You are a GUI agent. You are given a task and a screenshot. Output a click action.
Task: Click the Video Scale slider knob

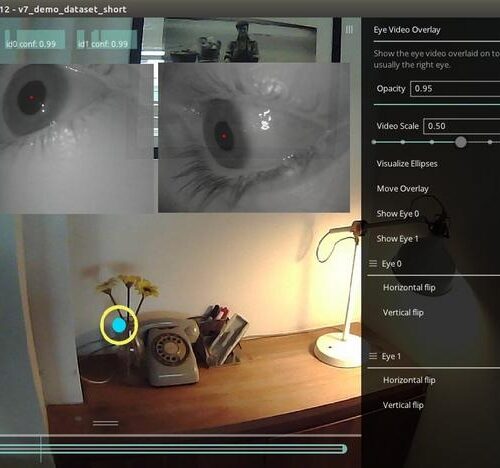click(x=461, y=142)
